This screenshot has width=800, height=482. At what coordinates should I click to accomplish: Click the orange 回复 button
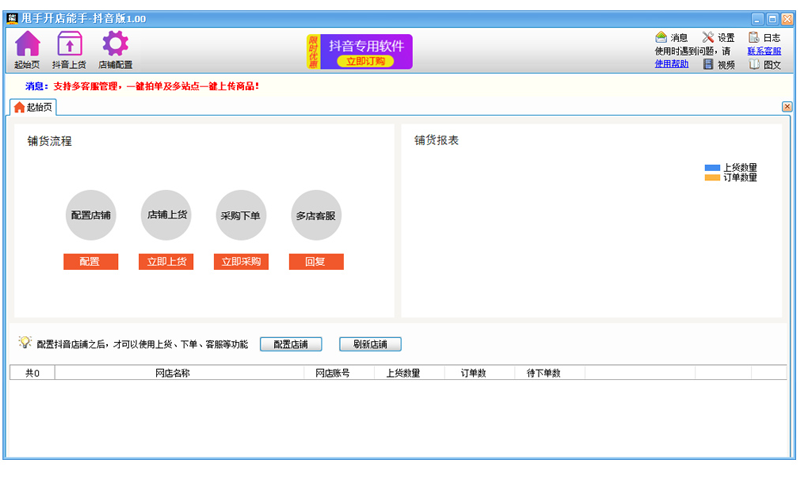pos(316,262)
